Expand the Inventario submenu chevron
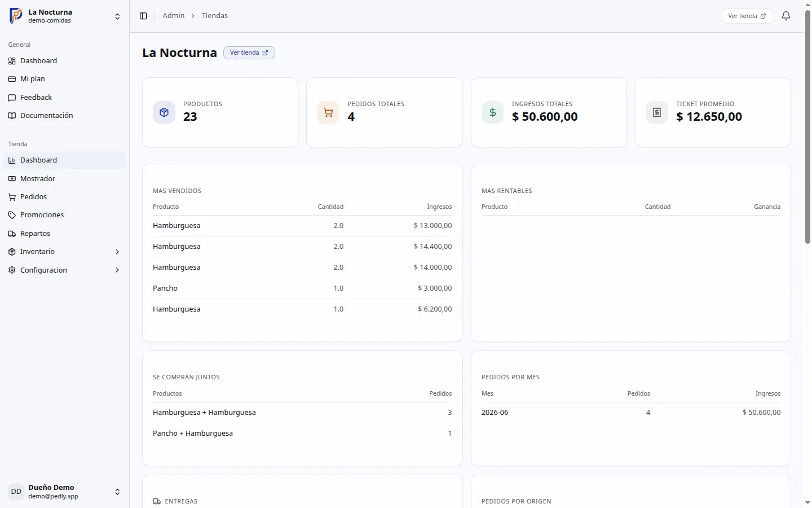The image size is (812, 508). point(117,252)
